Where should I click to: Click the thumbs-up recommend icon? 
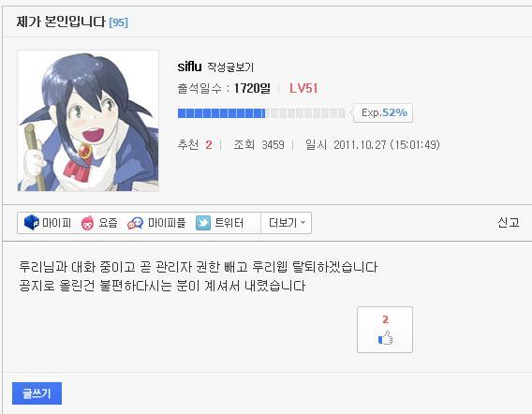[x=385, y=338]
